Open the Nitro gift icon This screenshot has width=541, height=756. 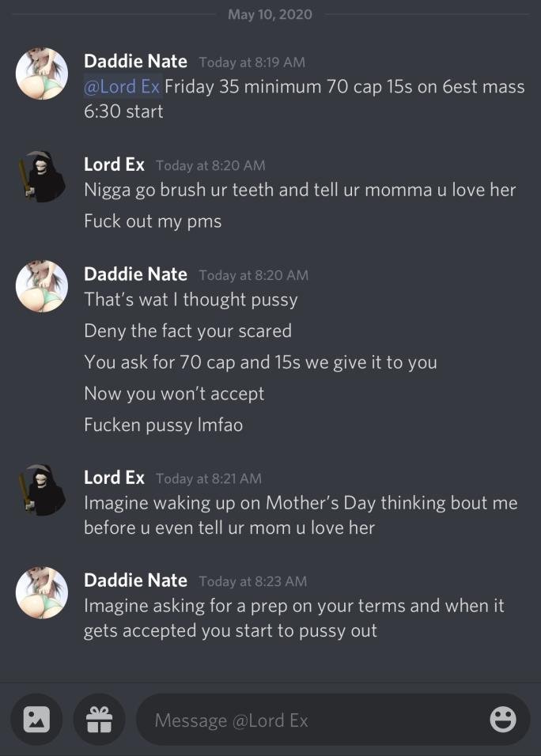coord(99,720)
